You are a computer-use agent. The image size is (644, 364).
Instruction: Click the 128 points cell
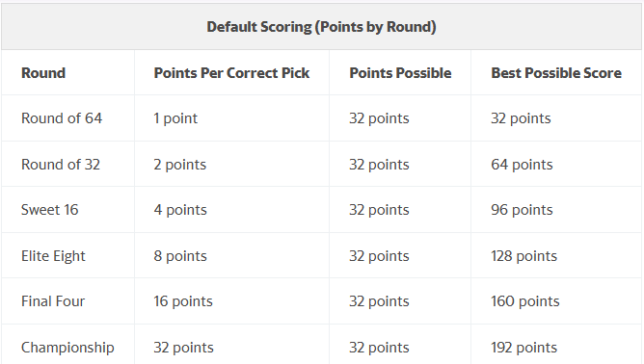[x=524, y=256]
